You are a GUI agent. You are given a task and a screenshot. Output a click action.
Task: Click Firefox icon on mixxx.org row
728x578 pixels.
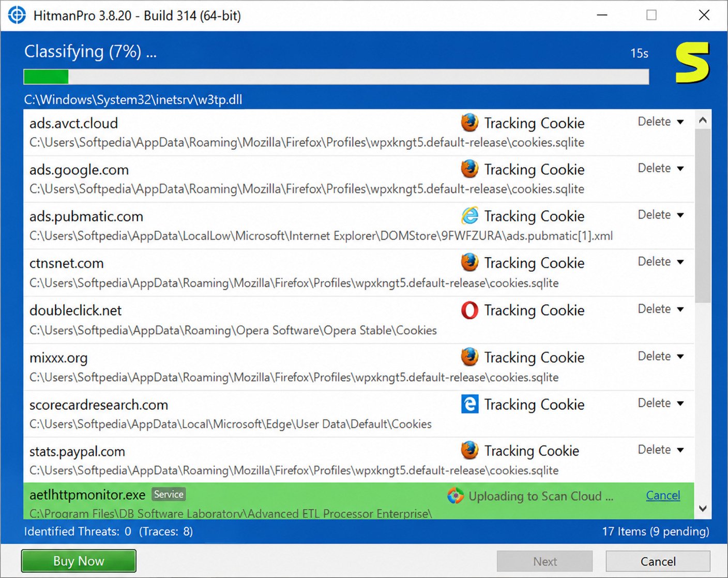469,357
